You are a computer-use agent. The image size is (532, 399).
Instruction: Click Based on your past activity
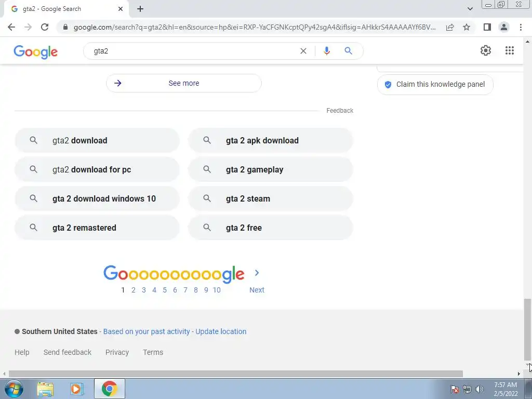coord(147,331)
